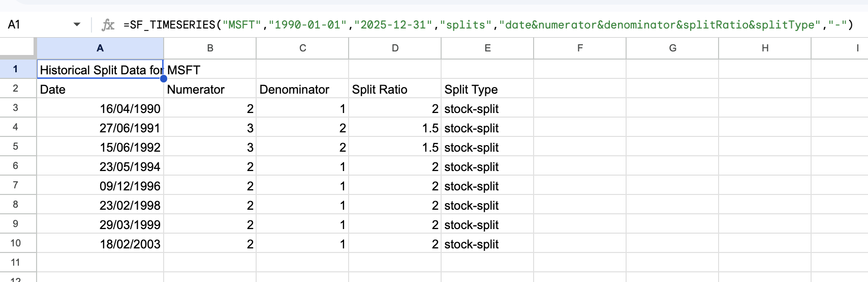This screenshot has width=868, height=282.
Task: Select column F header
Action: 580,48
